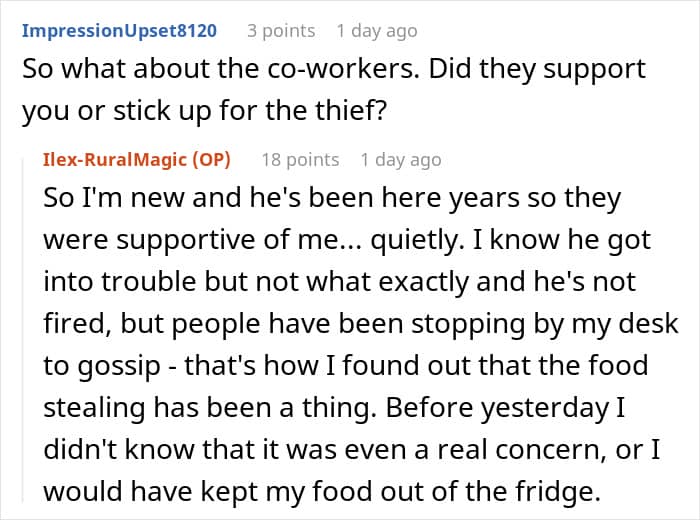
Task: Open ImpressionUpset8120's user profile
Action: point(119,31)
